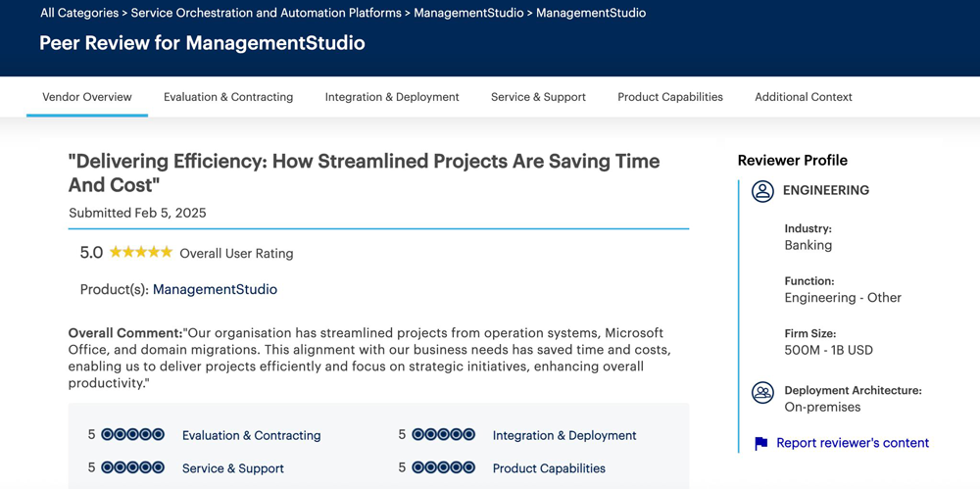Click the five-star overall rating stars
The height and width of the screenshot is (489, 980).
(141, 253)
